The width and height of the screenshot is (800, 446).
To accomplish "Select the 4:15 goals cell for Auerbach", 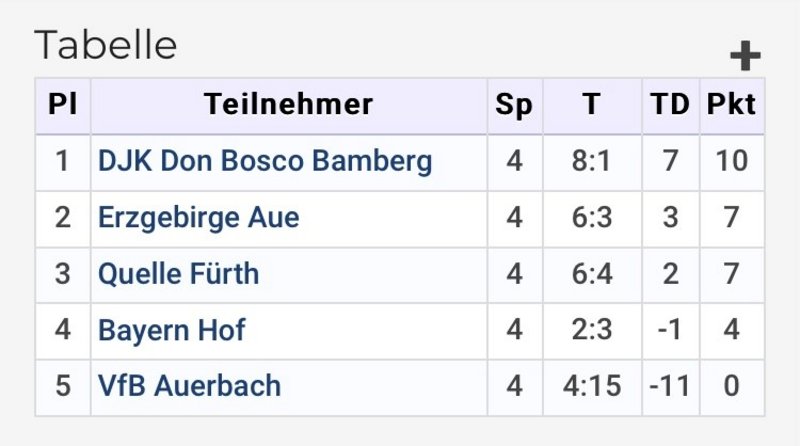I will [592, 387].
